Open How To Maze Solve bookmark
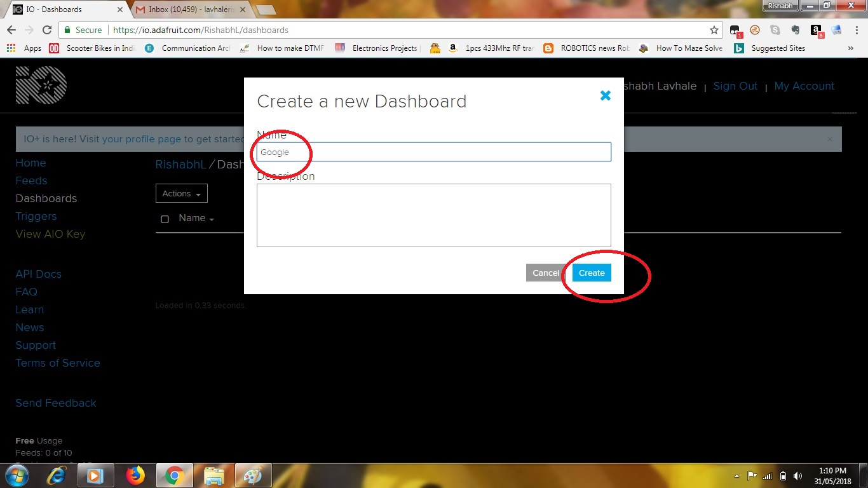 point(682,48)
